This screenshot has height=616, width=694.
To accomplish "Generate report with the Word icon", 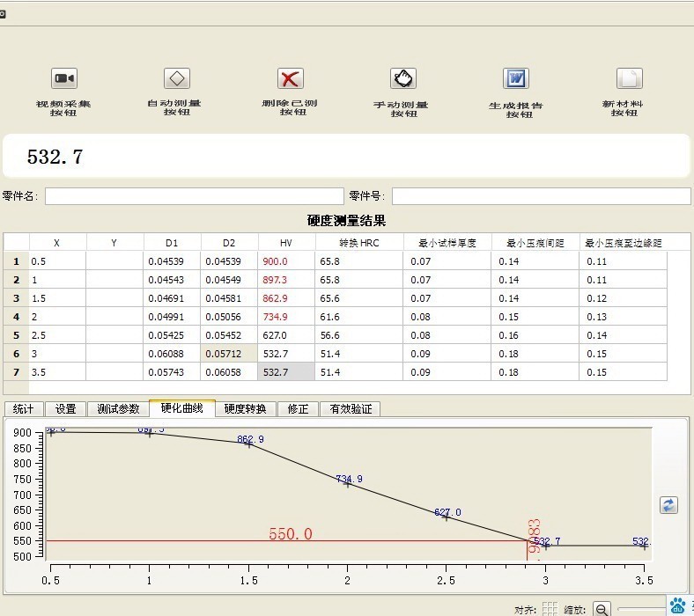I will (x=515, y=79).
